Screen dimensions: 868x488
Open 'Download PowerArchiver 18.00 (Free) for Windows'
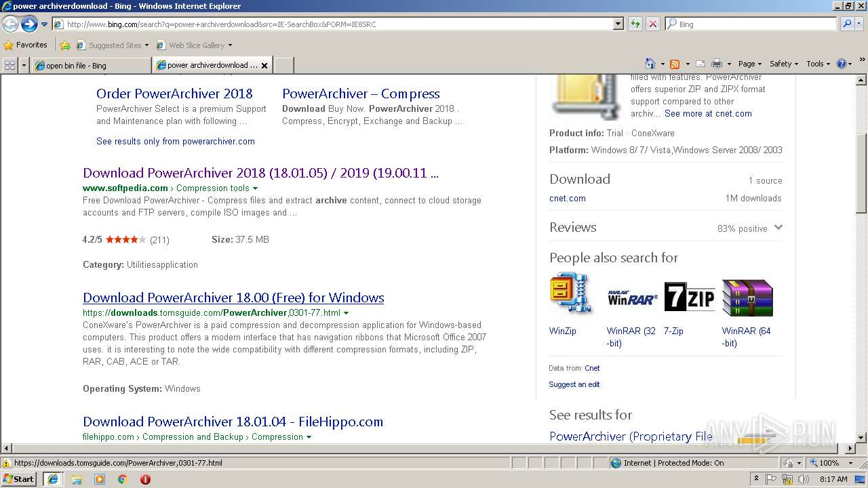(x=233, y=298)
